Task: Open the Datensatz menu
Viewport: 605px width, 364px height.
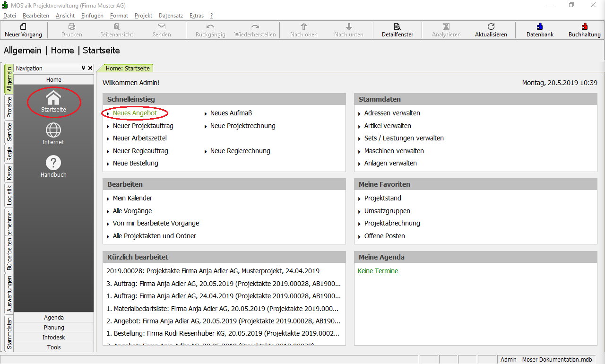Action: (170, 16)
